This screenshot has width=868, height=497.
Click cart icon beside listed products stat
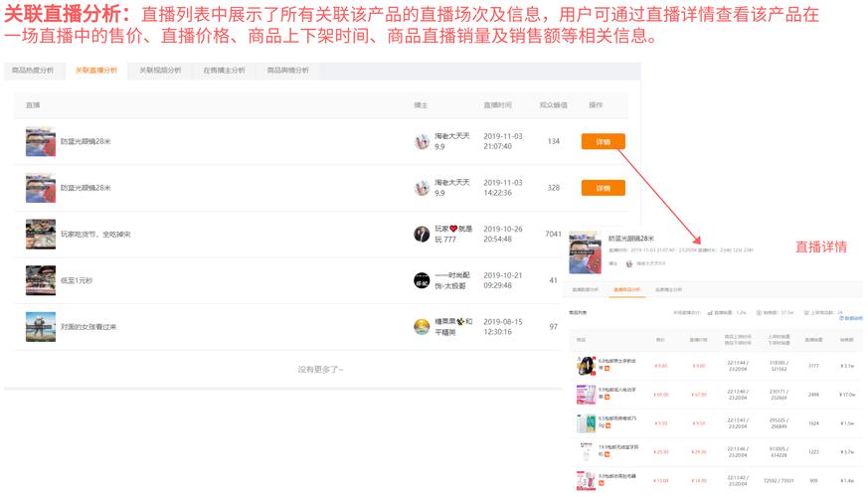pos(806,313)
